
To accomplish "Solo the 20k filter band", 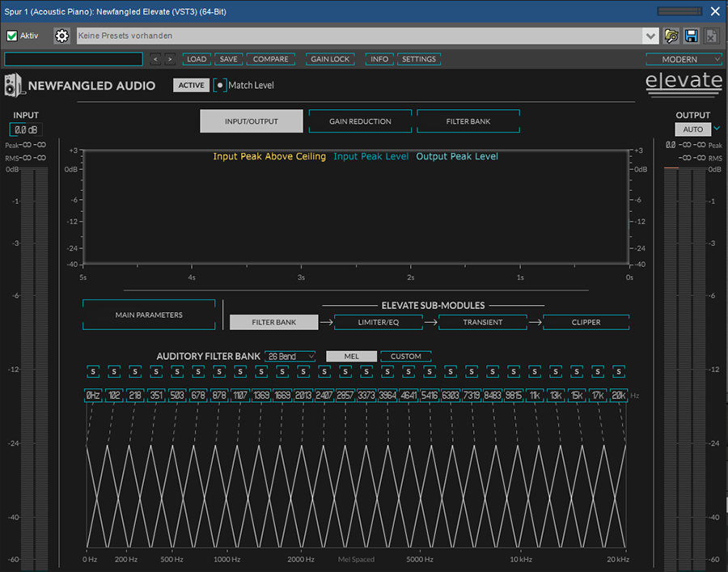I will [x=619, y=371].
